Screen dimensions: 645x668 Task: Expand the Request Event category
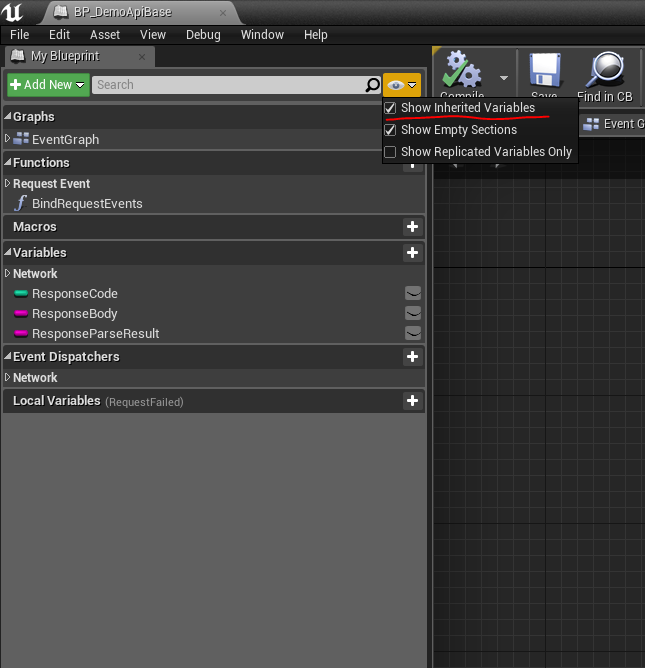click(x=7, y=183)
